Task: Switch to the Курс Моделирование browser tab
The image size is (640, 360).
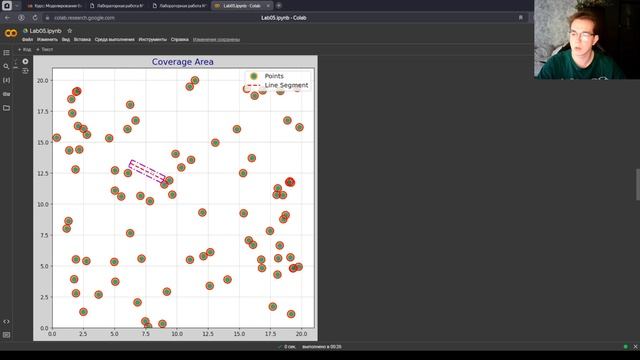Action: coord(54,6)
